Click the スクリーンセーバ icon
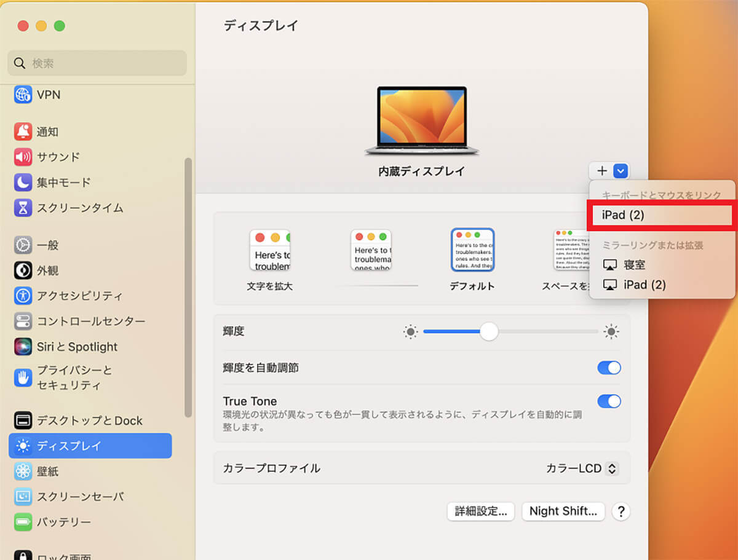This screenshot has height=560, width=738. click(23, 497)
